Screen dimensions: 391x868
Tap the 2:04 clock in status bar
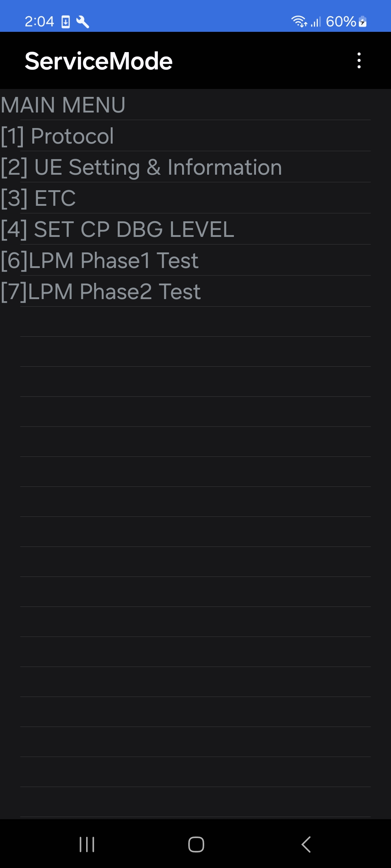39,22
